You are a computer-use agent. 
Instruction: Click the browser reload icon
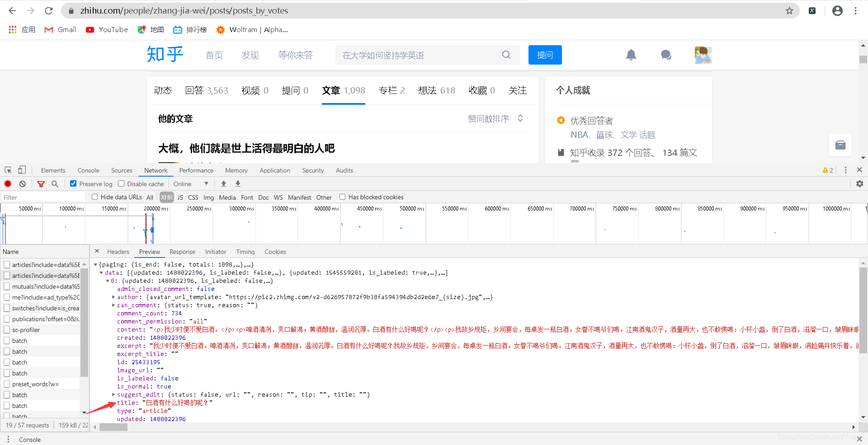click(x=49, y=10)
